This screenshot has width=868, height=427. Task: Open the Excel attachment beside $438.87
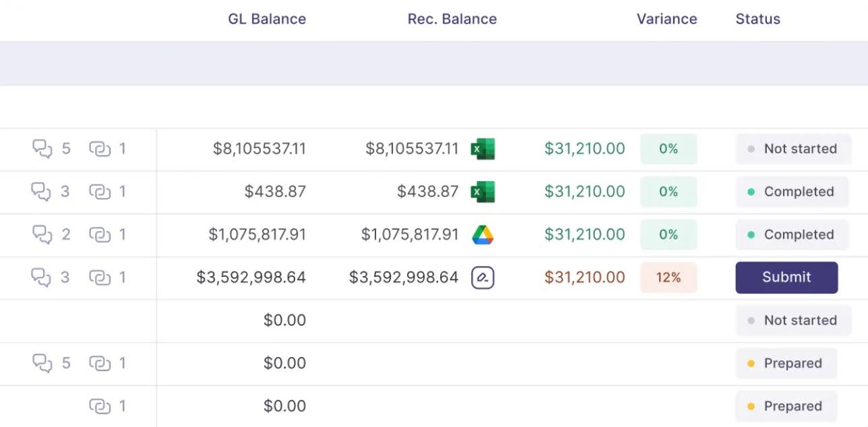[483, 192]
